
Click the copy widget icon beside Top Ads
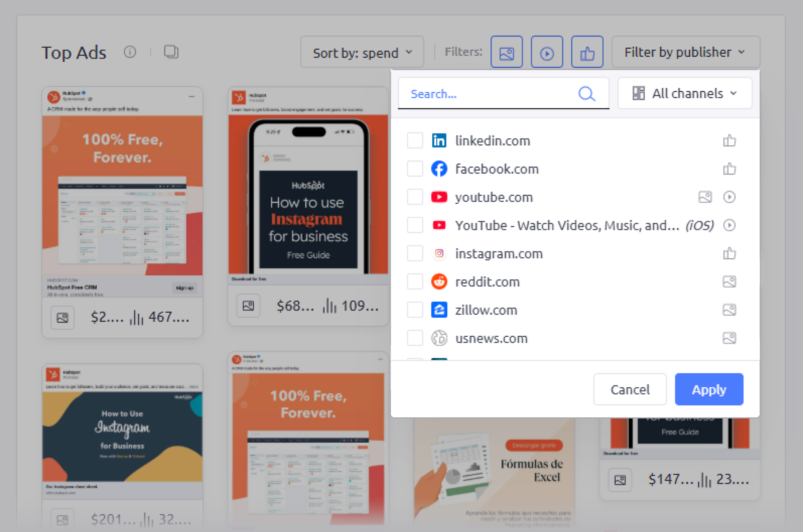point(171,52)
